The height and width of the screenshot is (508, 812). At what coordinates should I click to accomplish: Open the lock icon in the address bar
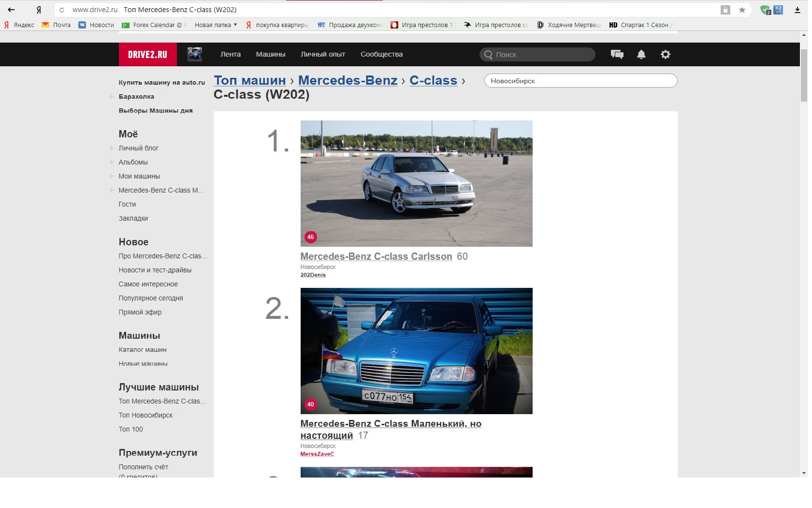tap(725, 10)
